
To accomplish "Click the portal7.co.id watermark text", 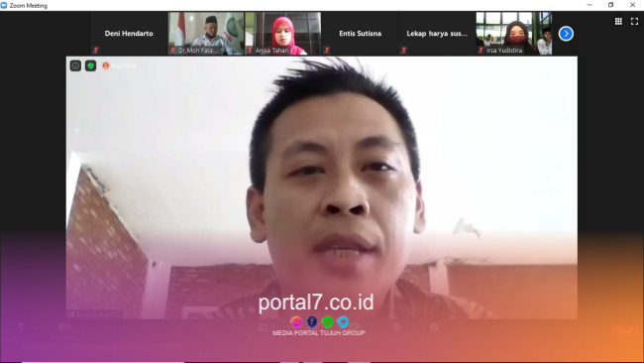I will [316, 302].
